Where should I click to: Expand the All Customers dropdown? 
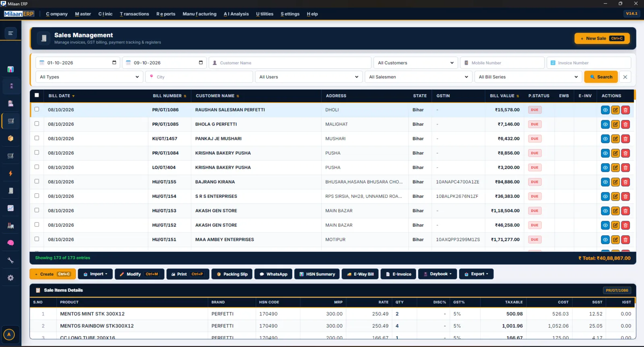click(x=415, y=63)
